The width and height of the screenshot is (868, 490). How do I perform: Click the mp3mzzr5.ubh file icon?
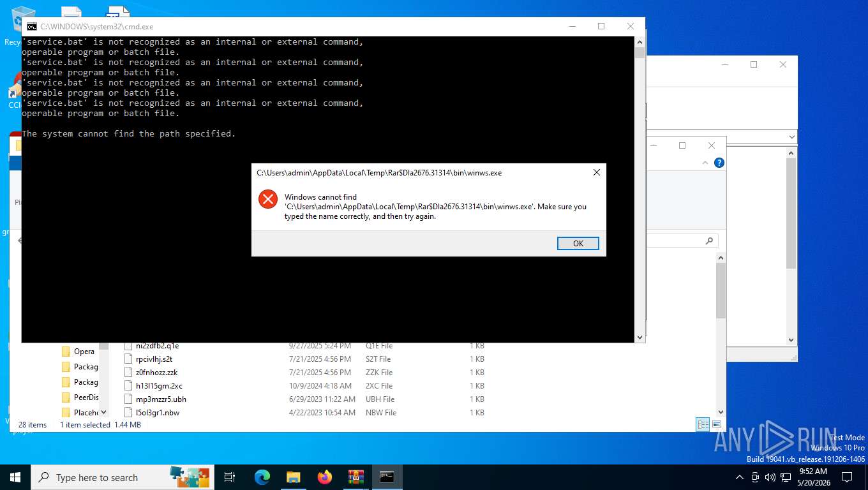pyautogui.click(x=128, y=399)
